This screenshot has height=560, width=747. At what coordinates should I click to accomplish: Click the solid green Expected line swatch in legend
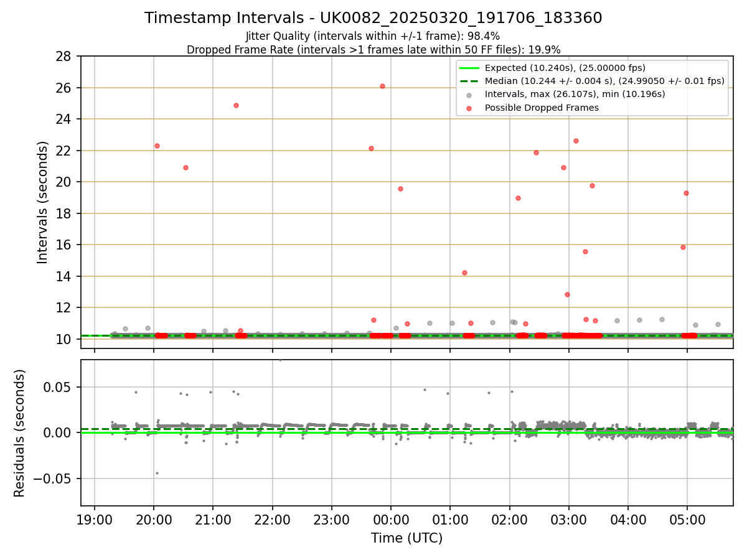pos(469,68)
